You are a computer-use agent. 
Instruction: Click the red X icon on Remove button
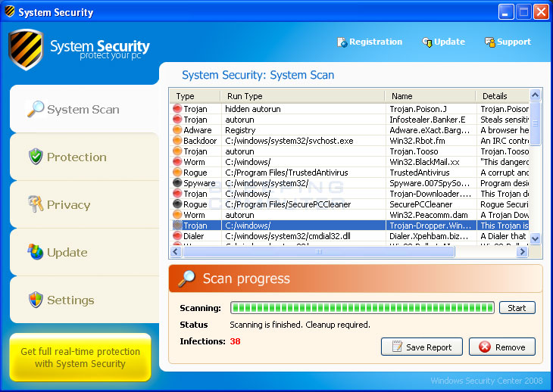pos(485,347)
